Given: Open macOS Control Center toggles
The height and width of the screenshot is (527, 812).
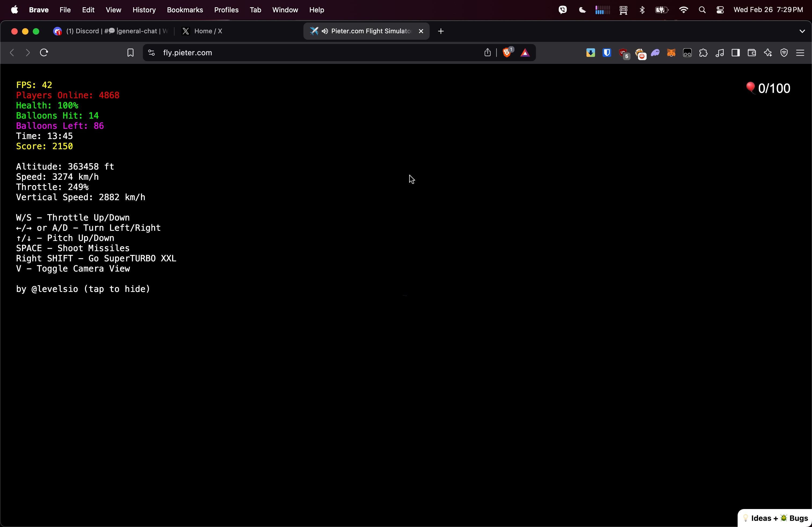Looking at the screenshot, I should [720, 10].
